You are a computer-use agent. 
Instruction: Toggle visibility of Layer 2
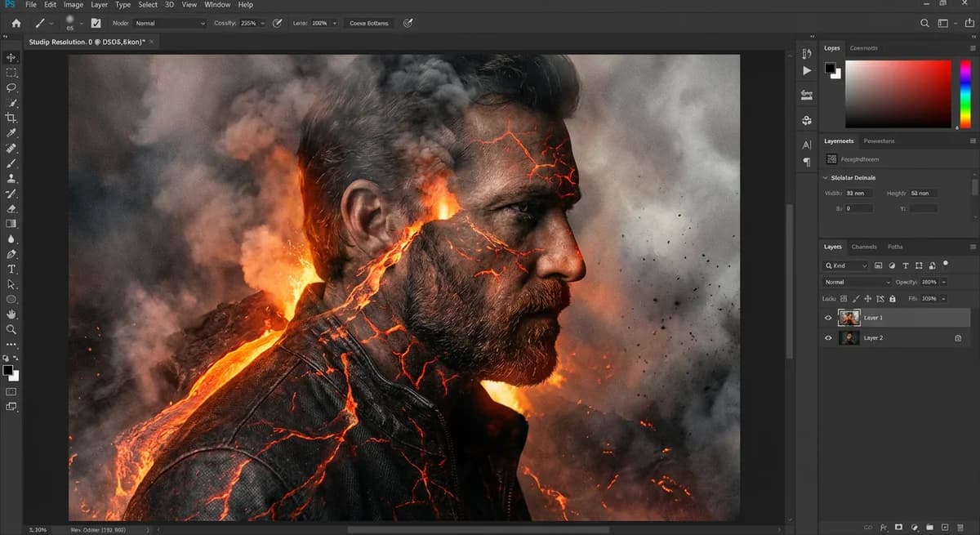828,337
